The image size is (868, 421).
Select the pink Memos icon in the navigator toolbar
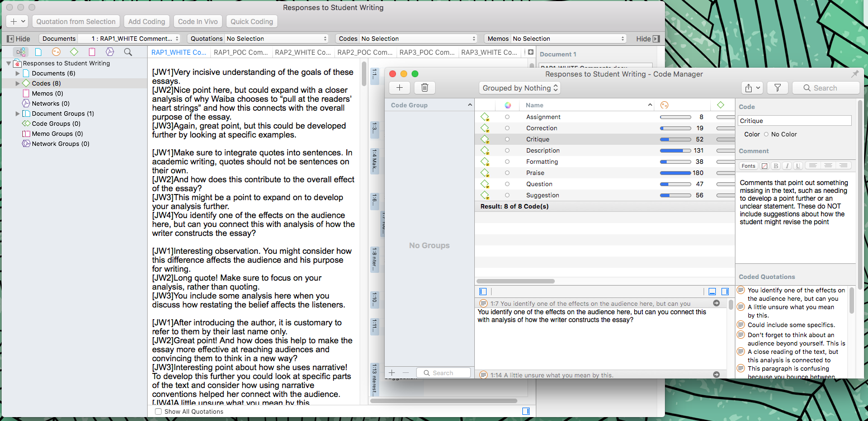92,51
